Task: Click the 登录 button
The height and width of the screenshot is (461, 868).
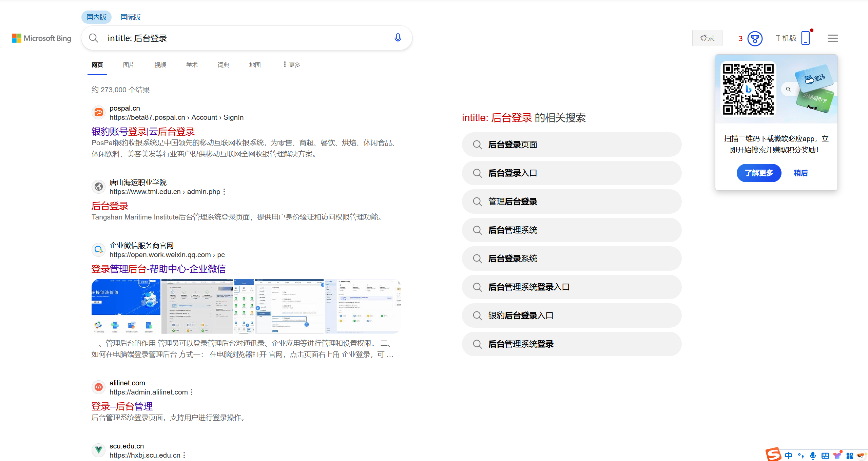Action: (707, 38)
